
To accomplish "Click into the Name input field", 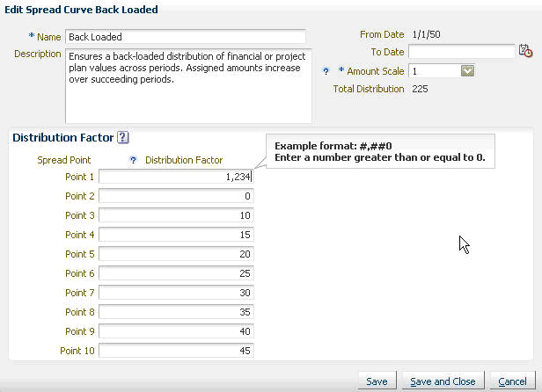I will click(186, 37).
